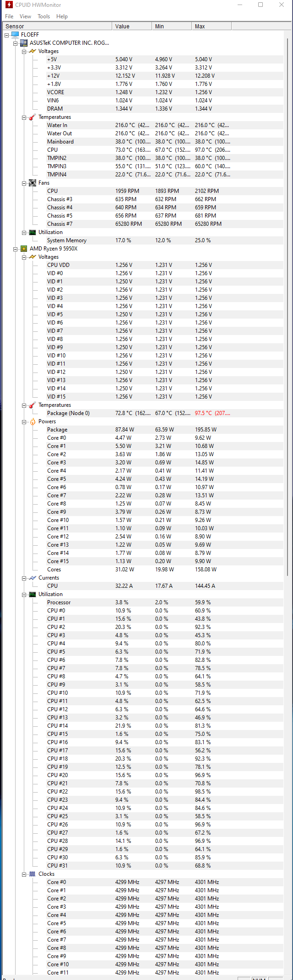Click the Max column header
The width and height of the screenshot is (293, 980).
[212, 27]
